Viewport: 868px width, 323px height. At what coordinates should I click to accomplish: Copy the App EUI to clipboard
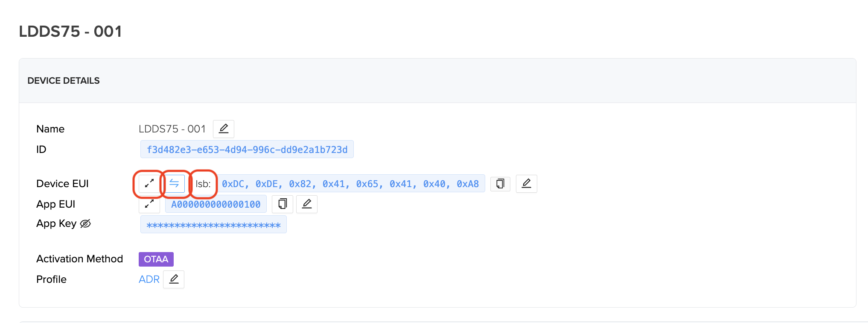pos(282,204)
